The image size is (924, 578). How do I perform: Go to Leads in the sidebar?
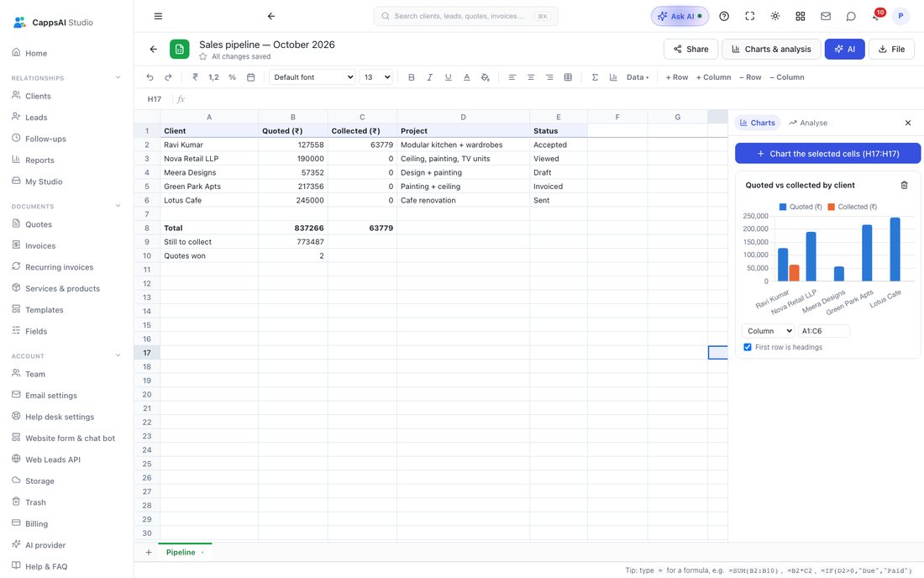point(36,118)
